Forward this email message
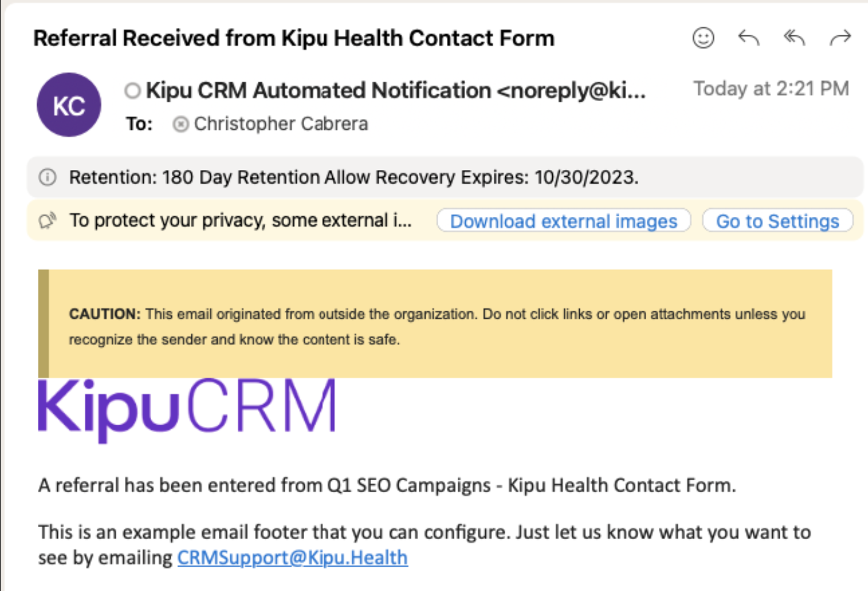This screenshot has height=591, width=868. (841, 38)
